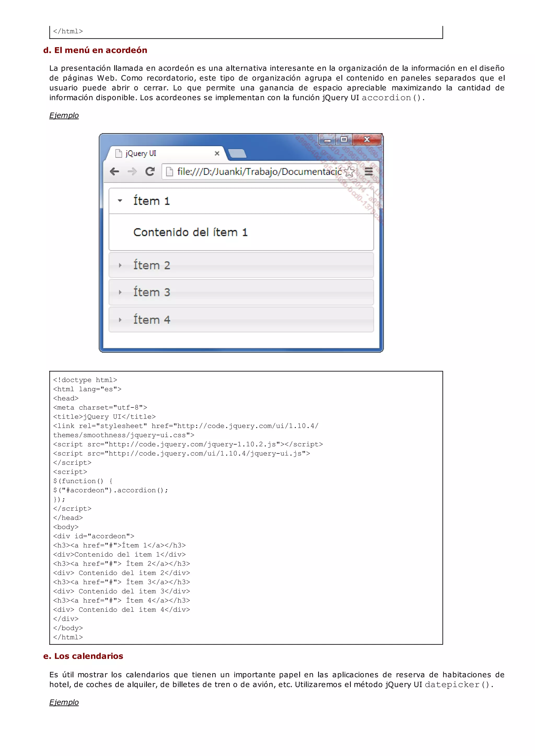
Task: Click the page icon in the address bar
Action: (x=169, y=172)
